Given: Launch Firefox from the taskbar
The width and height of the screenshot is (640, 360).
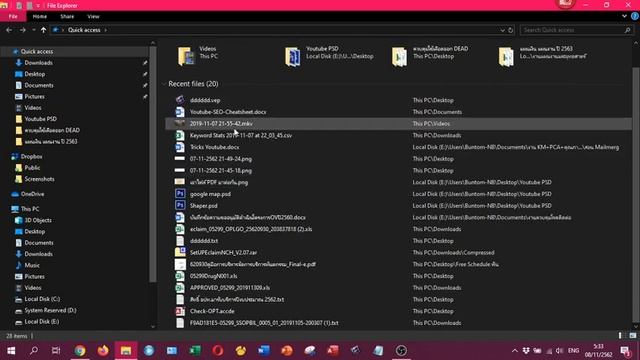Looking at the screenshot, I should [103, 351].
